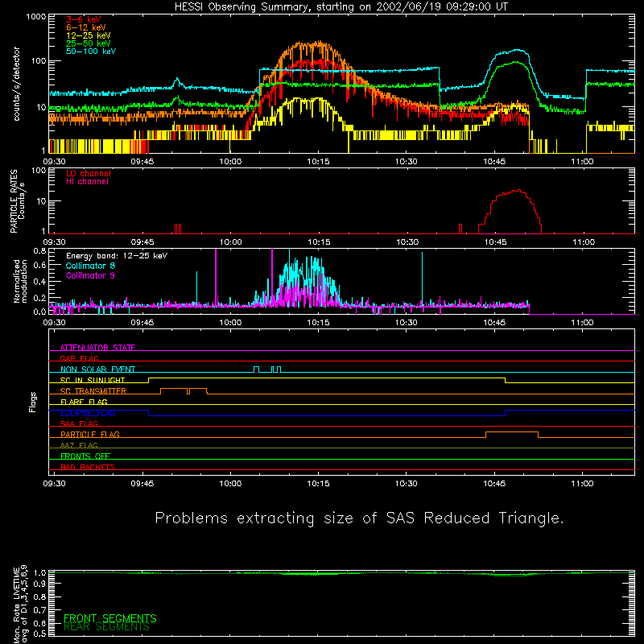The image size is (644, 644).
Task: Click the 'Flags' axis label
Action: [x=32, y=402]
